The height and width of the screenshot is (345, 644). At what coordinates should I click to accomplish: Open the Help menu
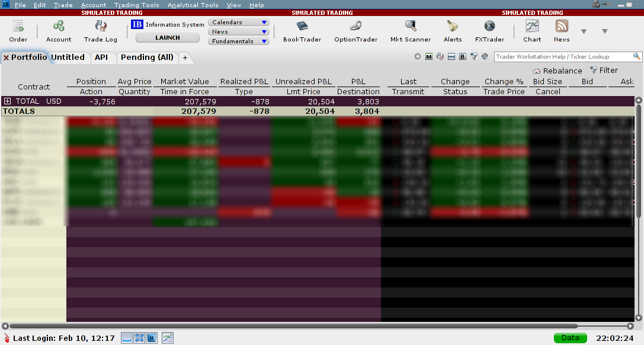(x=257, y=5)
